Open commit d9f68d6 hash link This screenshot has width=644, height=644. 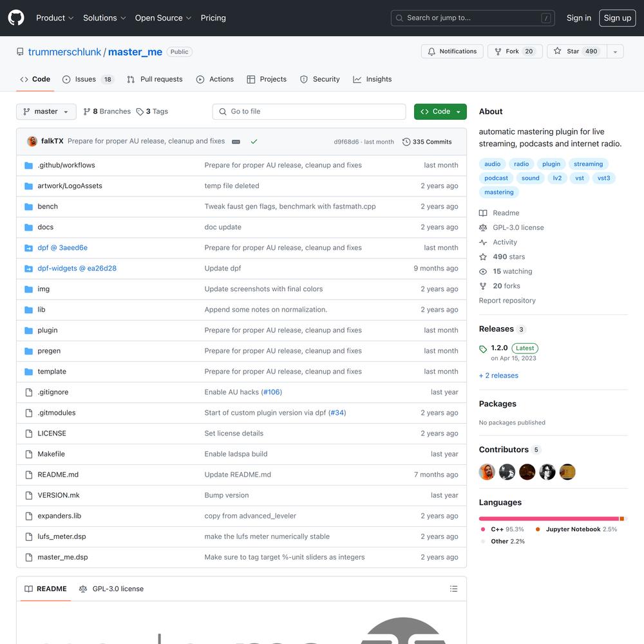pos(346,142)
